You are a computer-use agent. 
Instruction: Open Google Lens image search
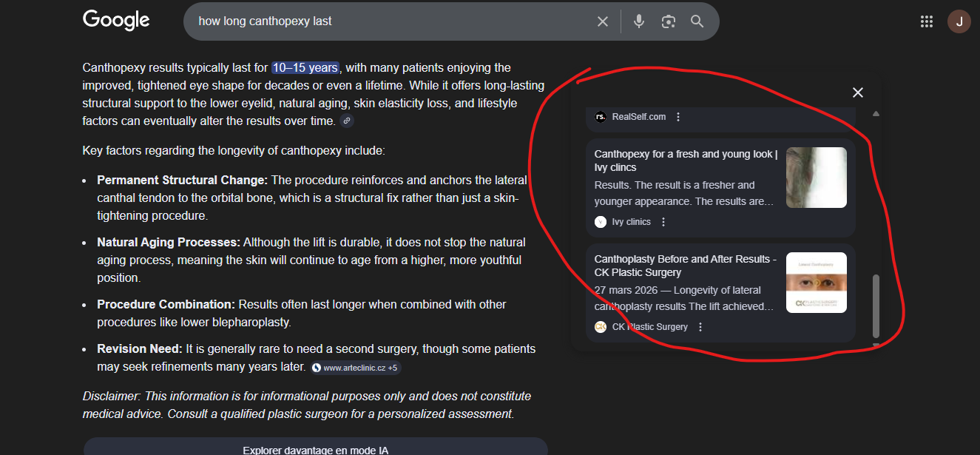pos(669,21)
